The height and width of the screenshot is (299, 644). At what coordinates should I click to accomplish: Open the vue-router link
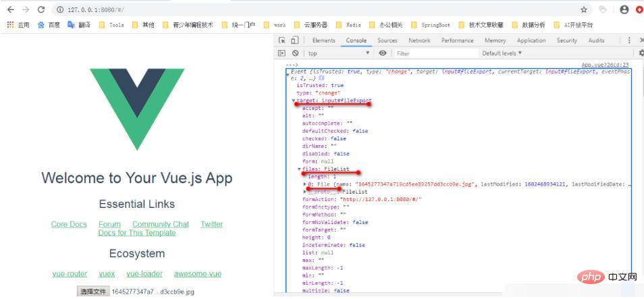point(70,274)
